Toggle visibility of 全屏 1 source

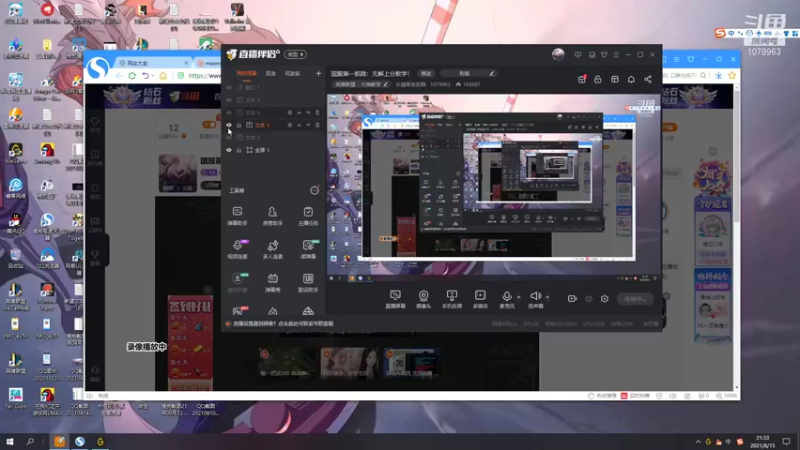point(229,150)
